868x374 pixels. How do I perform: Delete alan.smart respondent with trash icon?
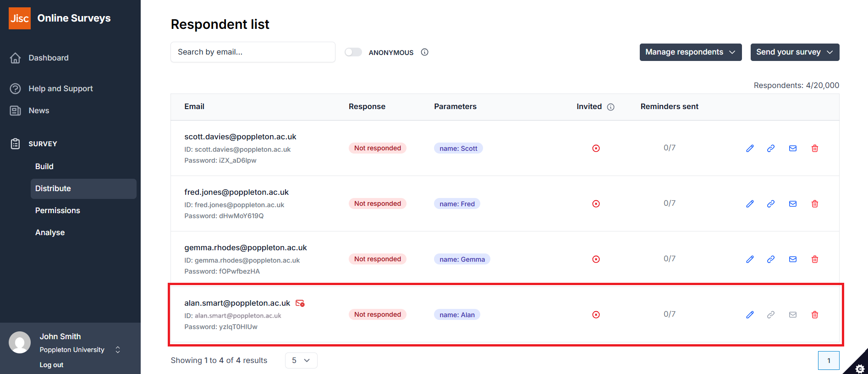coord(815,314)
